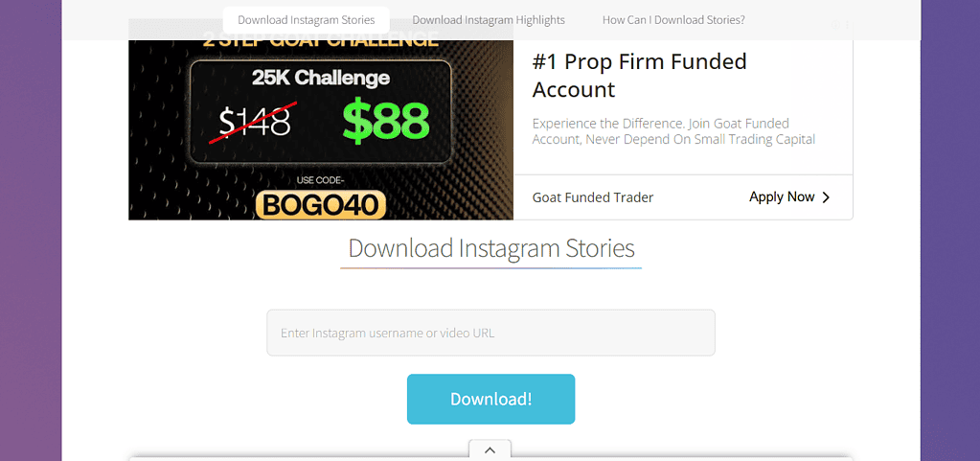980x461 pixels.
Task: Click the crossed-out $148 price
Action: [254, 122]
